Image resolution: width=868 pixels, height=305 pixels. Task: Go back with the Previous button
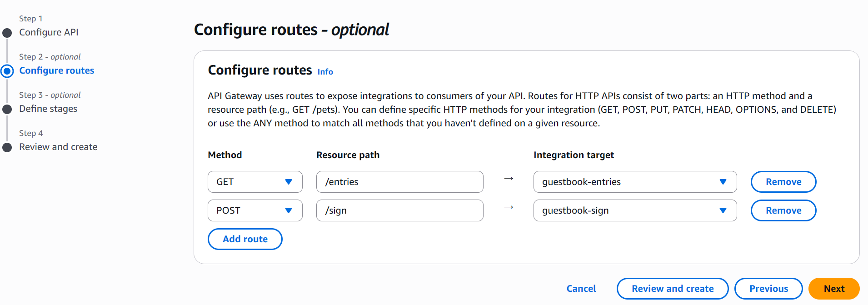768,289
